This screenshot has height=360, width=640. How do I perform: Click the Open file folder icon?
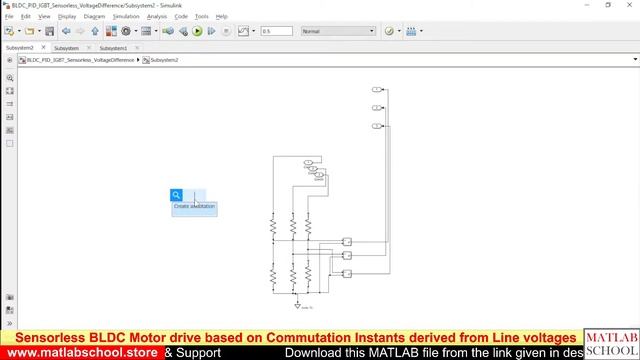pyautogui.click(x=29, y=31)
